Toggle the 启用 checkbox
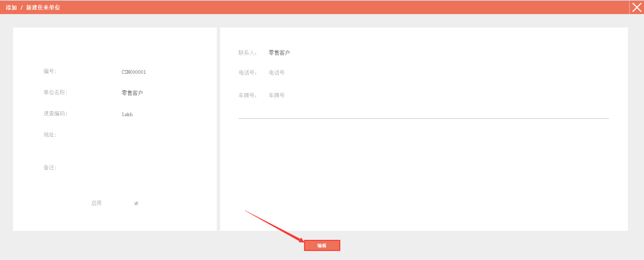 [136, 203]
